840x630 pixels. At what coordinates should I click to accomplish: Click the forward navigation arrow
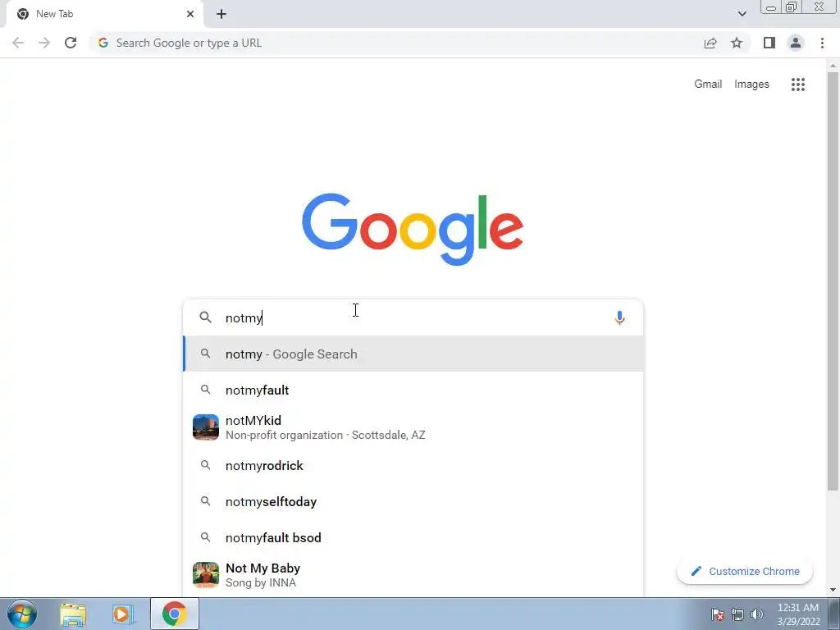(44, 43)
